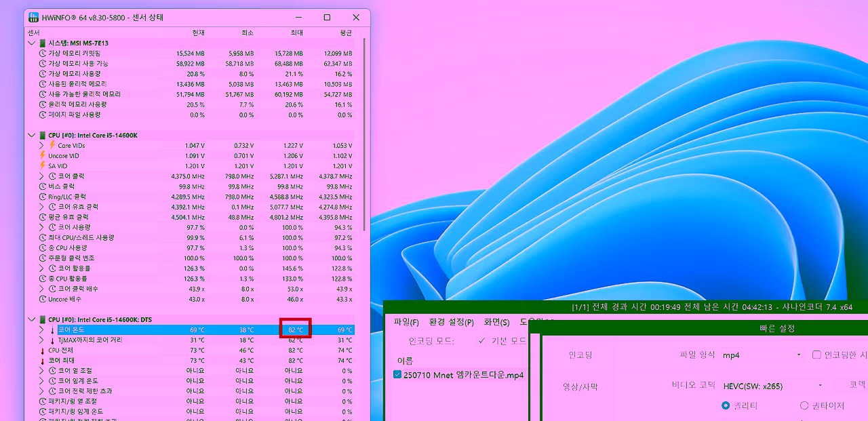The image size is (868, 421).
Task: Click the 최소 column header
Action: tap(247, 33)
